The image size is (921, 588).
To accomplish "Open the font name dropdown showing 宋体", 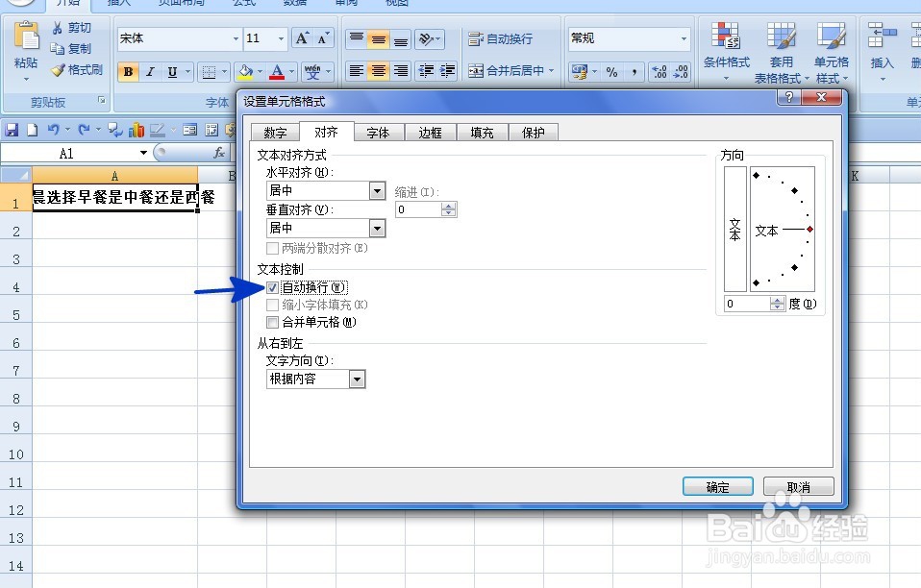I will 237,38.
